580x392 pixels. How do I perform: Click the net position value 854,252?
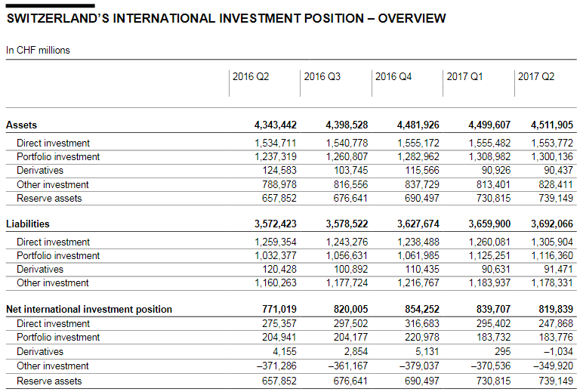pyautogui.click(x=416, y=310)
